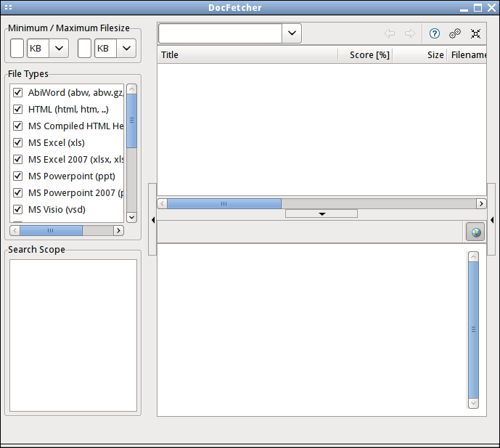Click results table horizontal scroll-left arrow

pos(163,203)
